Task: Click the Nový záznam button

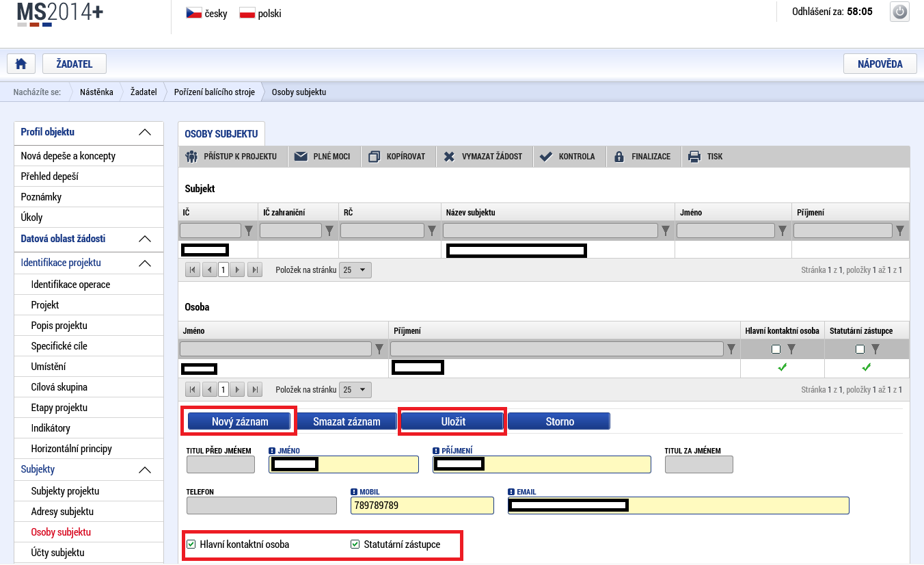Action: 239,421
